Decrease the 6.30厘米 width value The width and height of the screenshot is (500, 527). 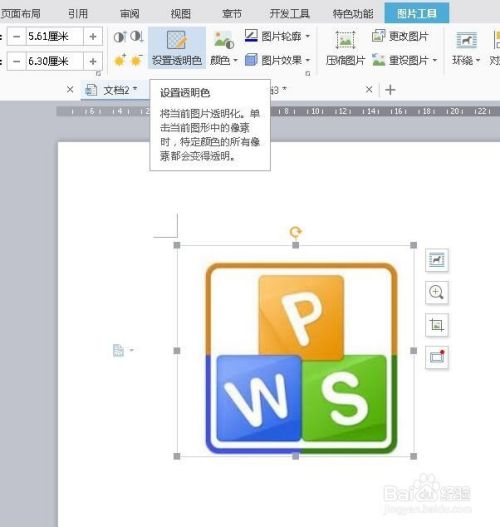pos(16,62)
